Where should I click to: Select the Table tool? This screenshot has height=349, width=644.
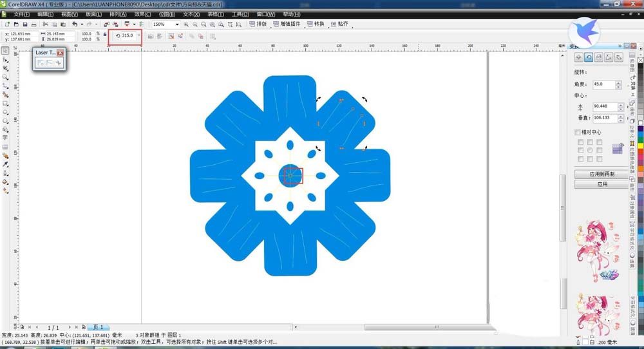pyautogui.click(x=5, y=147)
